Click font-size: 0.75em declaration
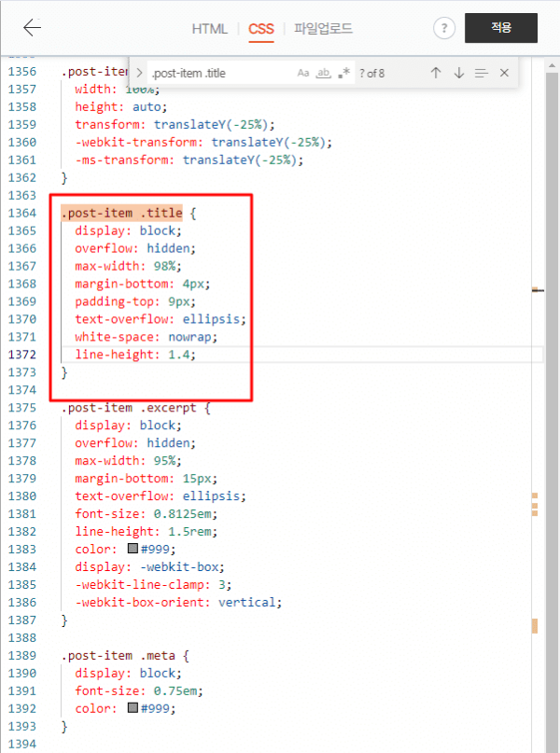Image resolution: width=560 pixels, height=753 pixels. pyautogui.click(x=139, y=691)
